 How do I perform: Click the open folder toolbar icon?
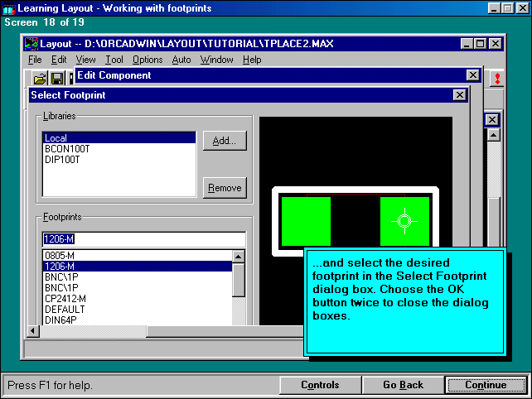click(x=39, y=79)
